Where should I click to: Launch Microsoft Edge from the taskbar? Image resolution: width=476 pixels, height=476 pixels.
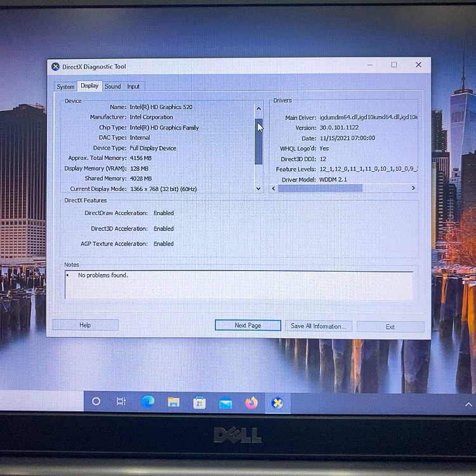[148, 402]
